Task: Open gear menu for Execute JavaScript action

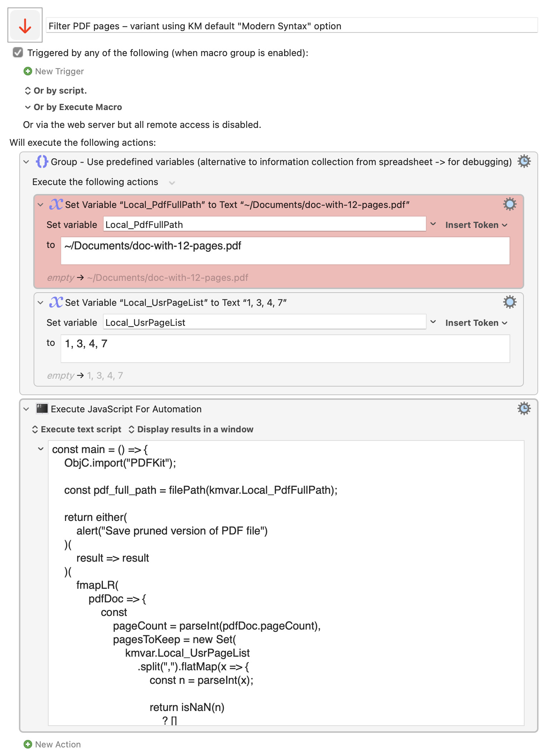Action: (x=524, y=409)
